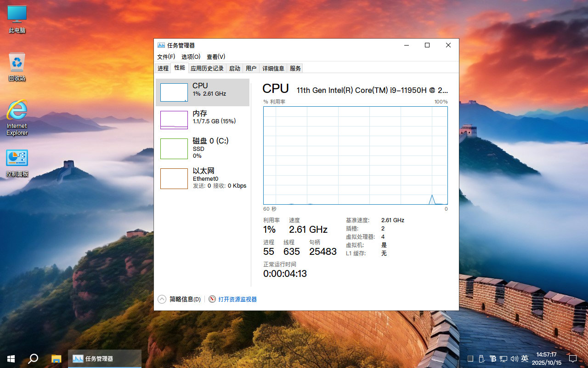Click the volume speaker tray icon
Screen dimensions: 588x368
tap(514, 358)
